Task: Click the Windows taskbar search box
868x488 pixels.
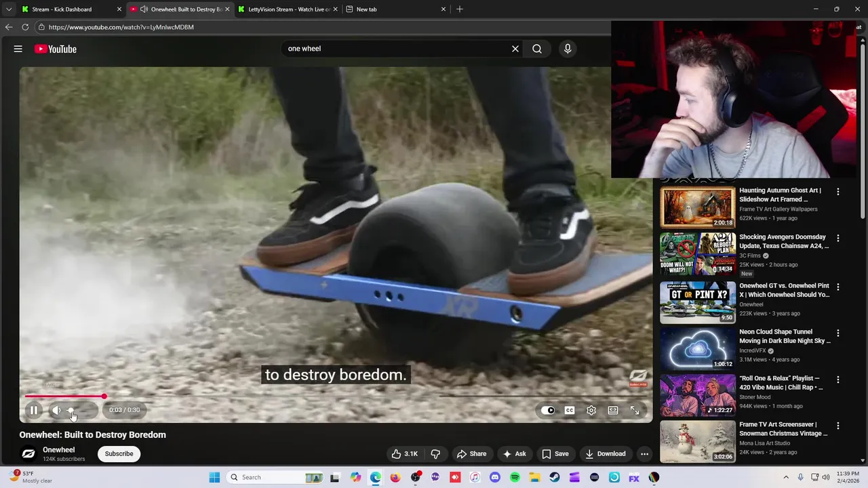Action: tap(275, 477)
